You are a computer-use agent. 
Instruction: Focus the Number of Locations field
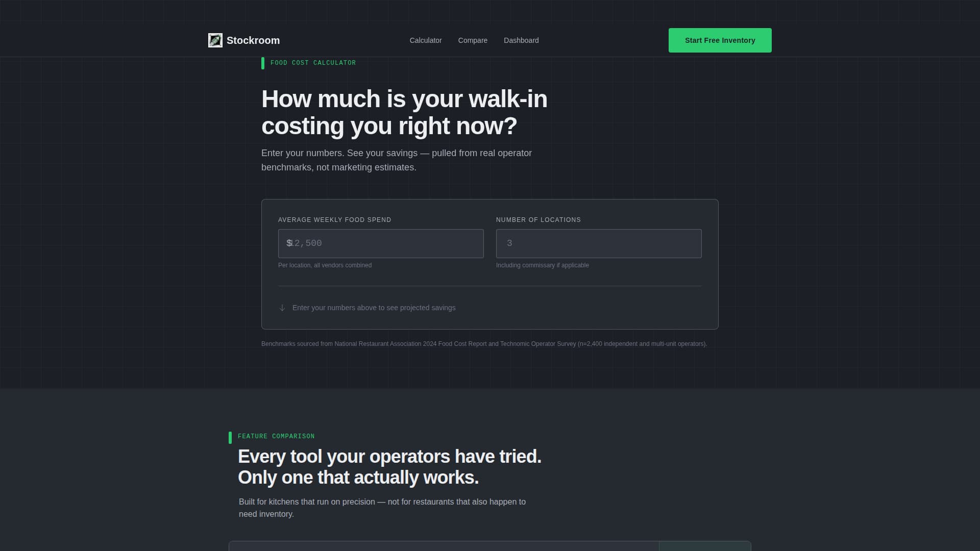click(x=599, y=243)
